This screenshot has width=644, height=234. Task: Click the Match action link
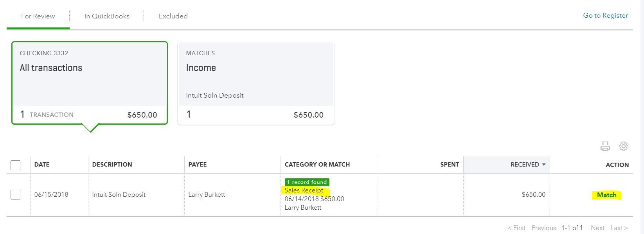(606, 195)
